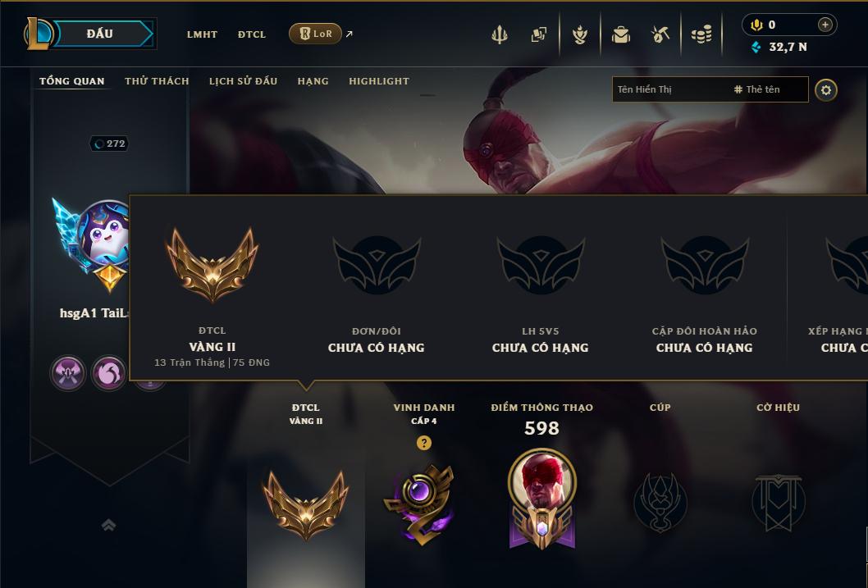Click the League of Legends logo

click(39, 34)
